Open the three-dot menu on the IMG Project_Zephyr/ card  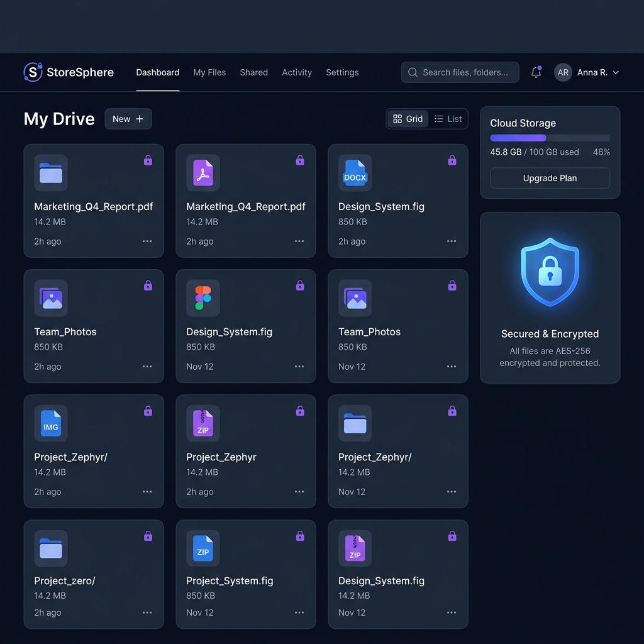[x=147, y=492]
